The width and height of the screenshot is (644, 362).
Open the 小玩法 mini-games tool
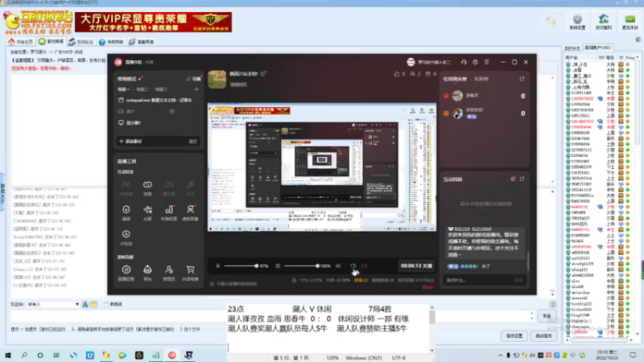coord(126,237)
